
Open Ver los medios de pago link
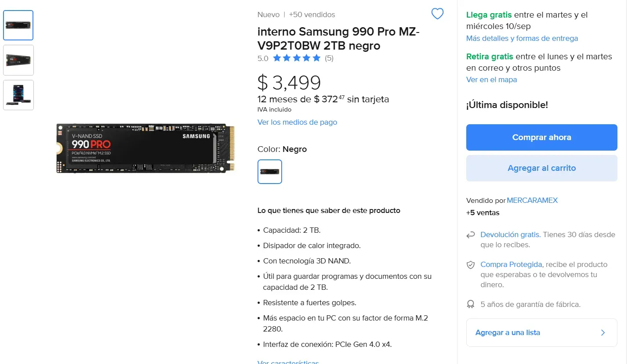click(x=297, y=122)
